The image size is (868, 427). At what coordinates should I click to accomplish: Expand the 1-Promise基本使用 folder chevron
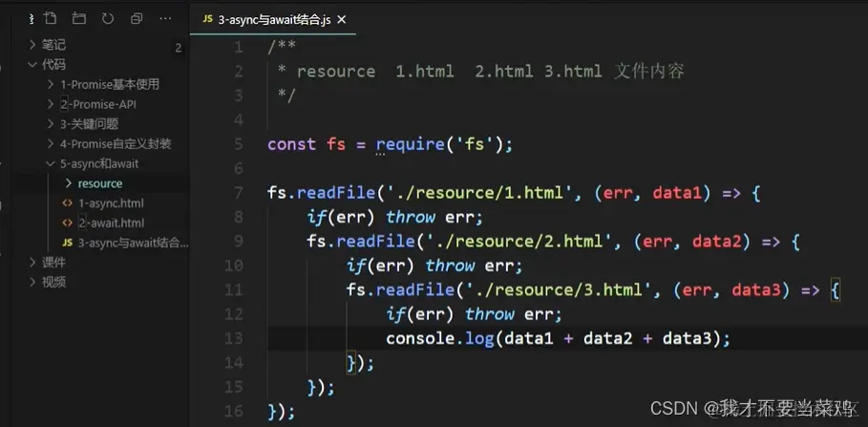click(x=51, y=85)
